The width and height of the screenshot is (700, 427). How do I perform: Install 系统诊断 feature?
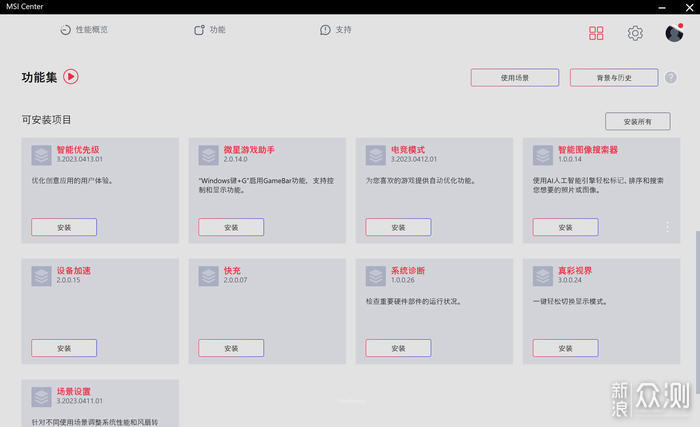tap(398, 348)
